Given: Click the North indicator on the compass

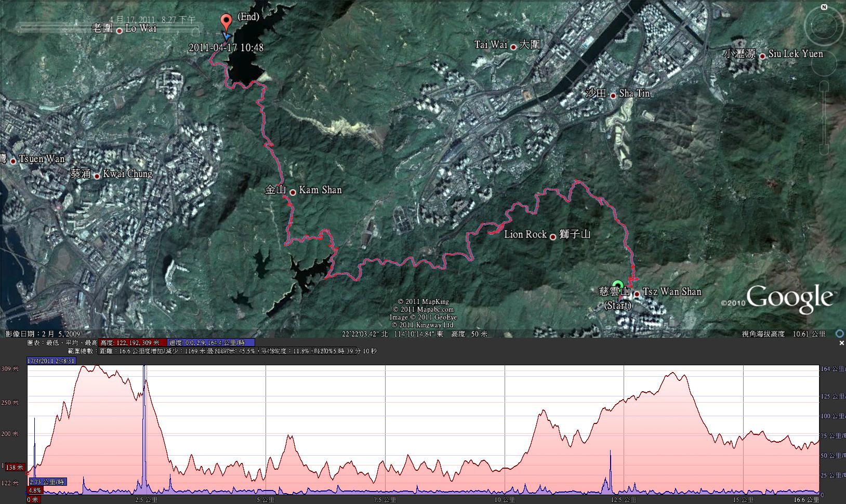Looking at the screenshot, I should click(824, 7).
